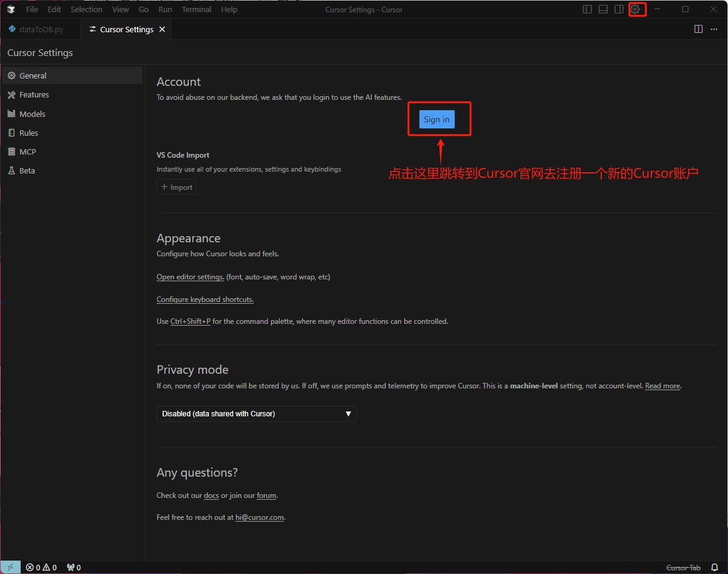Image resolution: width=728 pixels, height=574 pixels.
Task: Open the Go menu
Action: tap(144, 9)
